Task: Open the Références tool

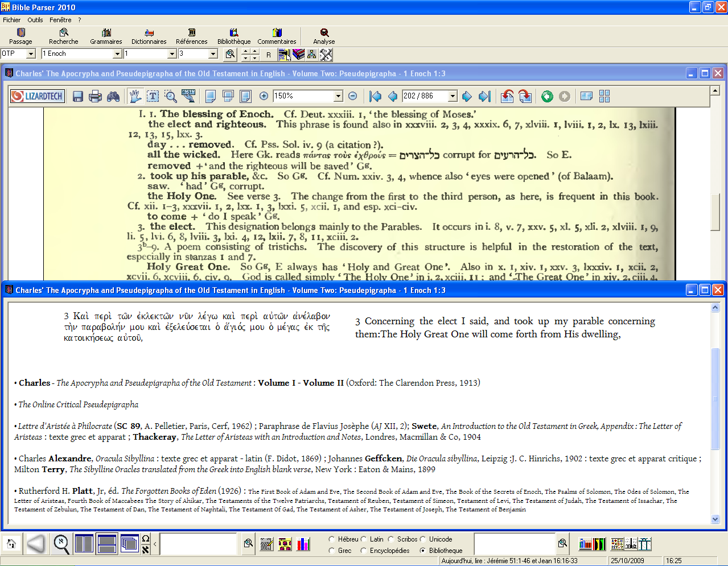Action: (x=192, y=36)
